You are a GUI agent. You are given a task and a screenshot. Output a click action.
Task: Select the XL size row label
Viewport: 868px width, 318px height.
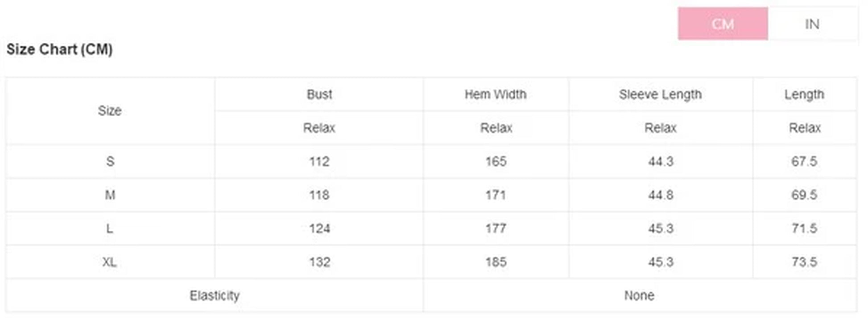pos(110,262)
